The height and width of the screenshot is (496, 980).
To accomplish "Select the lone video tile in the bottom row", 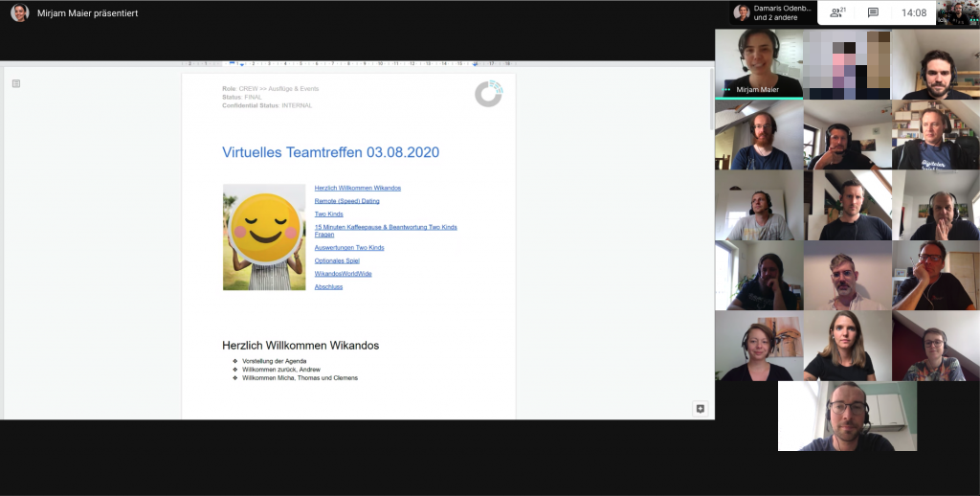I will tap(847, 416).
